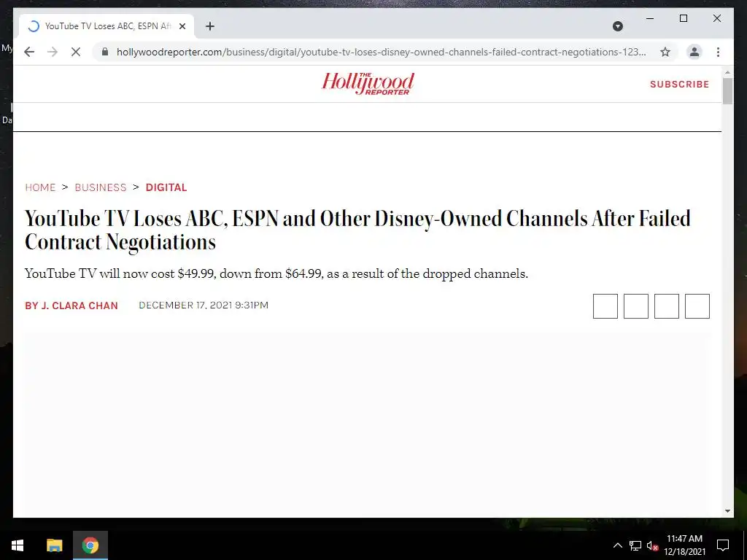Open the taskbar clock and date
The image size is (747, 560).
(x=684, y=545)
